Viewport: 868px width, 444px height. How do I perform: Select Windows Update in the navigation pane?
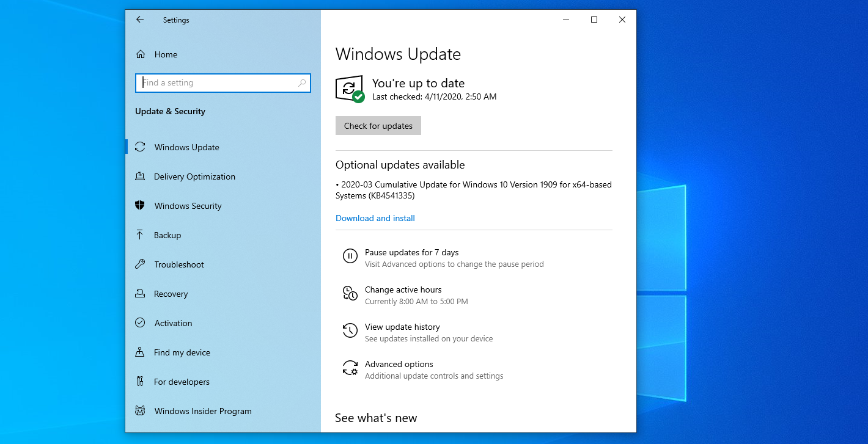(186, 147)
